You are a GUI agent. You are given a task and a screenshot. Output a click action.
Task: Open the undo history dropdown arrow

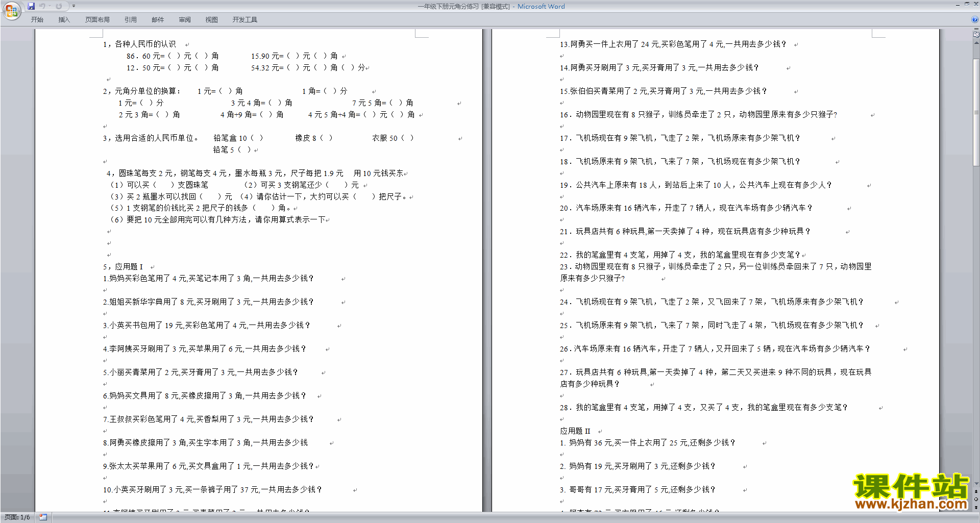(50, 6)
